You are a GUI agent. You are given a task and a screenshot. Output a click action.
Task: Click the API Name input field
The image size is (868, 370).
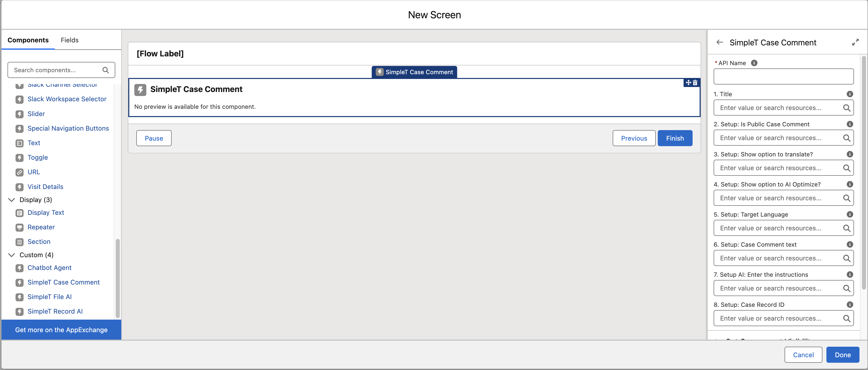pos(783,76)
